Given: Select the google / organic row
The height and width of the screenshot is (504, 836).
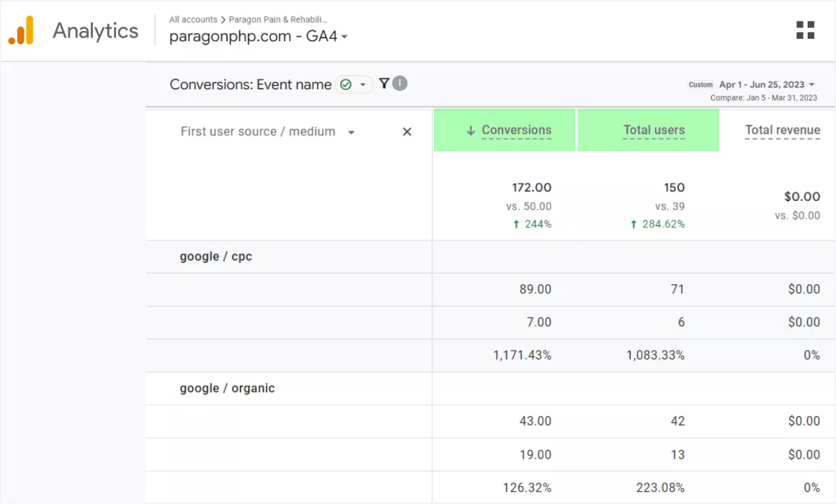Looking at the screenshot, I should point(227,388).
